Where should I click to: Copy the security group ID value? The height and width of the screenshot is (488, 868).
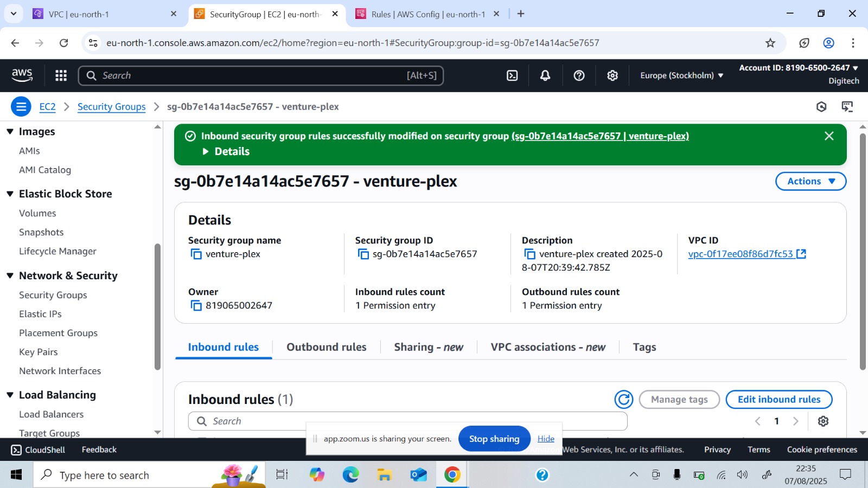pyautogui.click(x=363, y=254)
